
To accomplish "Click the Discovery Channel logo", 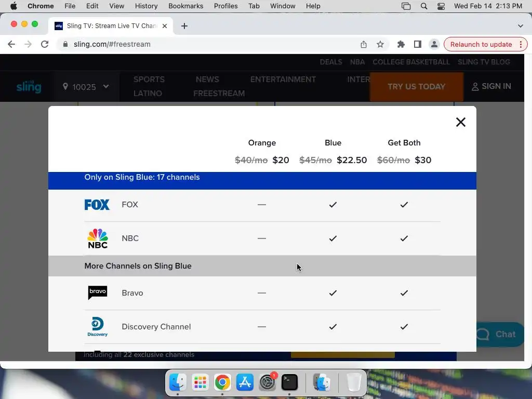I will (x=97, y=327).
